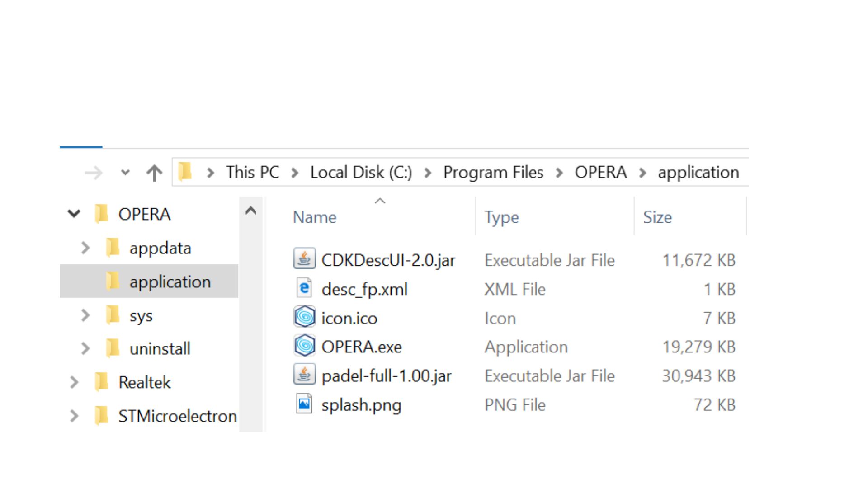Image resolution: width=868 pixels, height=488 pixels.
Task: Open the recent locations dropdown
Action: pos(125,173)
